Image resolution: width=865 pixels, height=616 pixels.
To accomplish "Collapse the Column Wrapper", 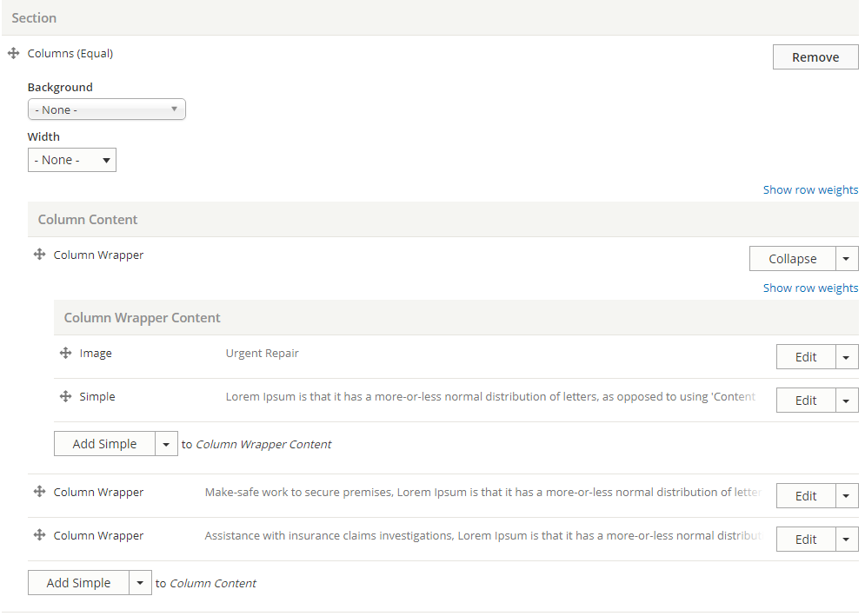I will coord(792,258).
